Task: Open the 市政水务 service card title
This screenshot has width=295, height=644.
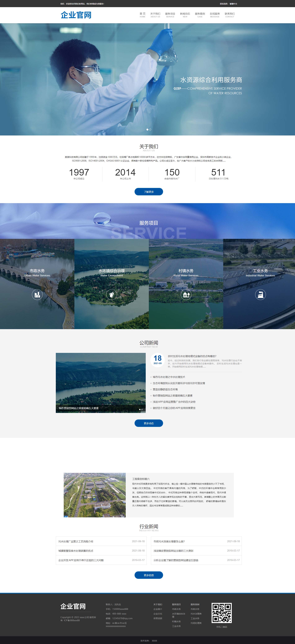Action: pyautogui.click(x=37, y=271)
